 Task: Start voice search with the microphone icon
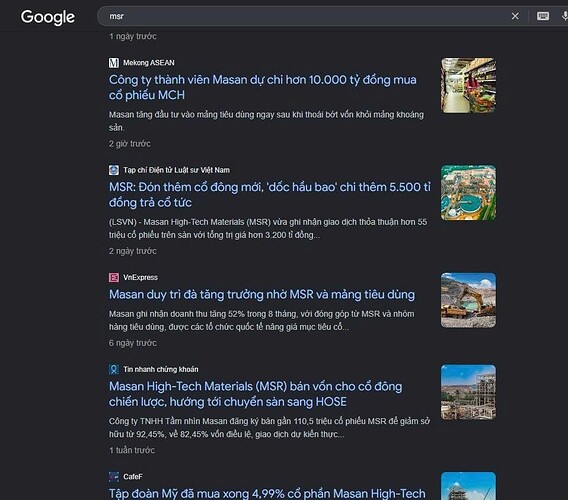[x=564, y=16]
